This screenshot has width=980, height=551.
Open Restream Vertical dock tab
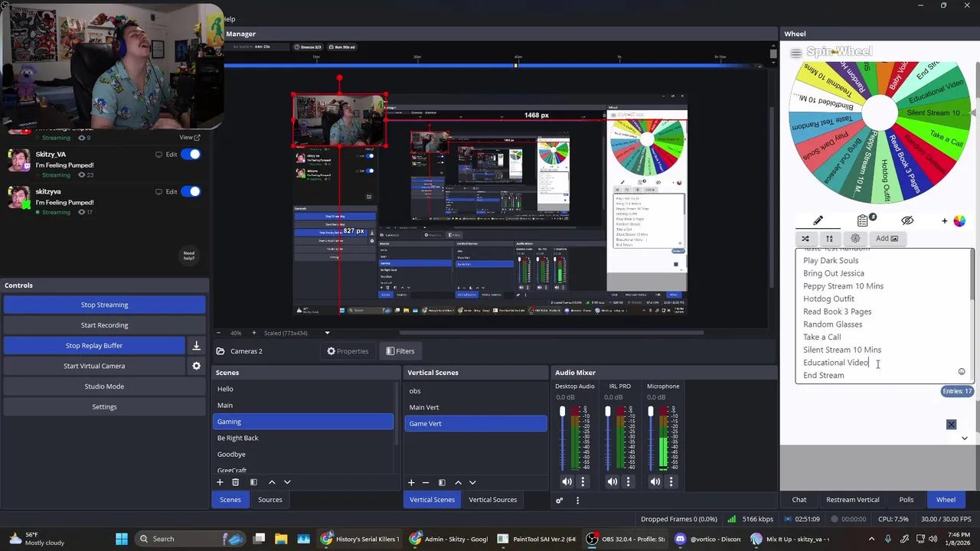pos(852,500)
